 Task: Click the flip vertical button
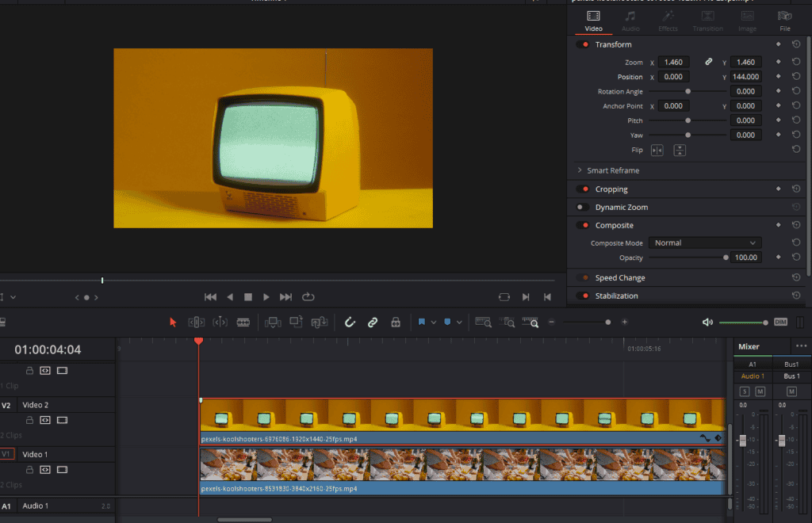(680, 151)
